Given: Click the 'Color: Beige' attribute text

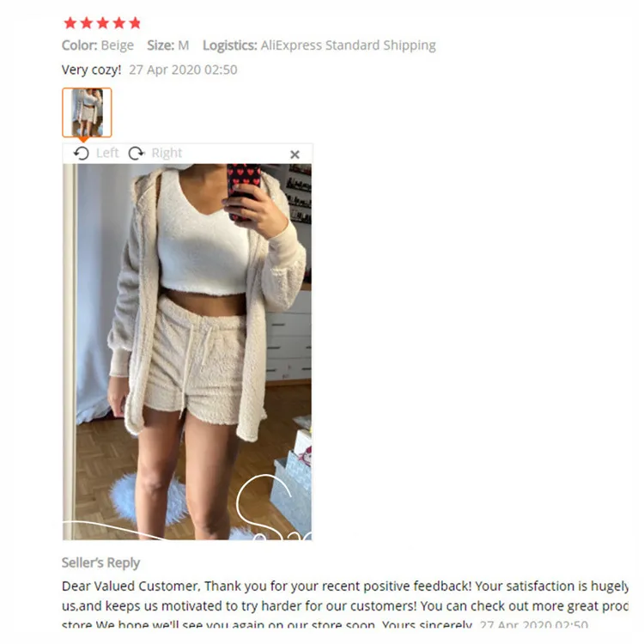Looking at the screenshot, I should 98,46.
